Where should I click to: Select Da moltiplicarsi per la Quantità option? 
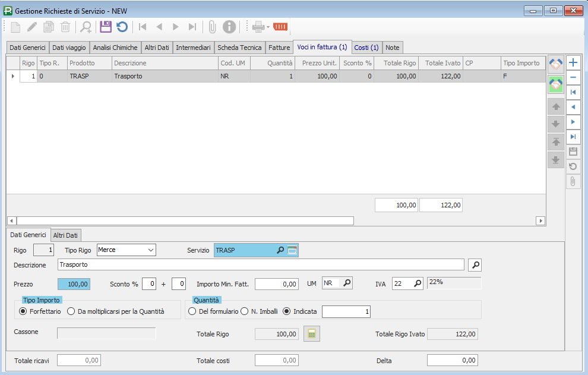click(x=71, y=311)
